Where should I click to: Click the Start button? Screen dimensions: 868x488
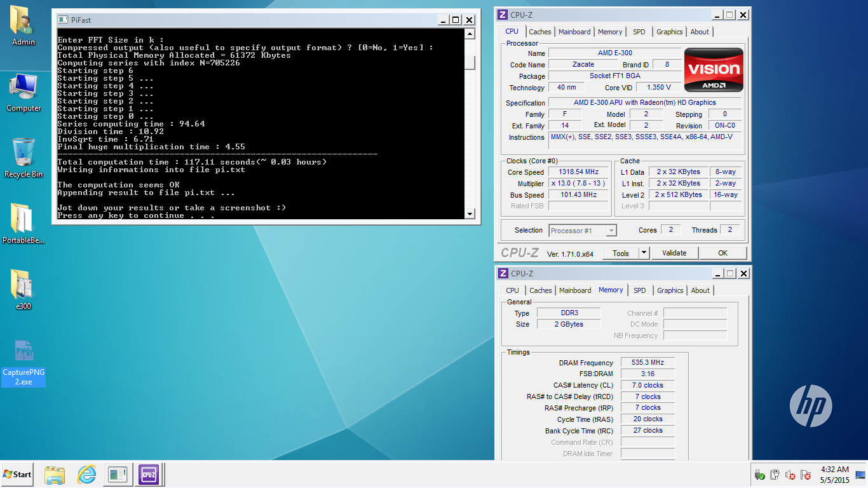[x=17, y=474]
